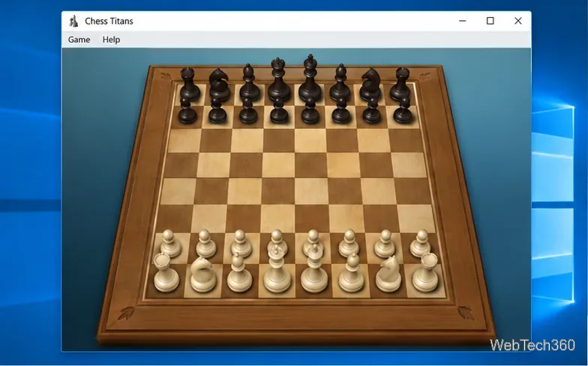This screenshot has height=366, width=588.
Task: Open the Game menu
Action: [79, 39]
